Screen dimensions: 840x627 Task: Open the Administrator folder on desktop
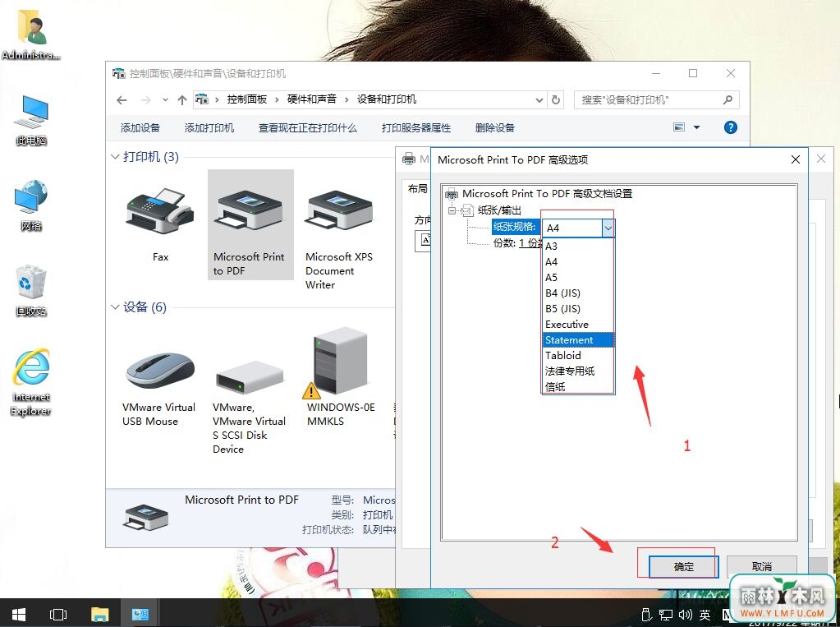(x=30, y=33)
